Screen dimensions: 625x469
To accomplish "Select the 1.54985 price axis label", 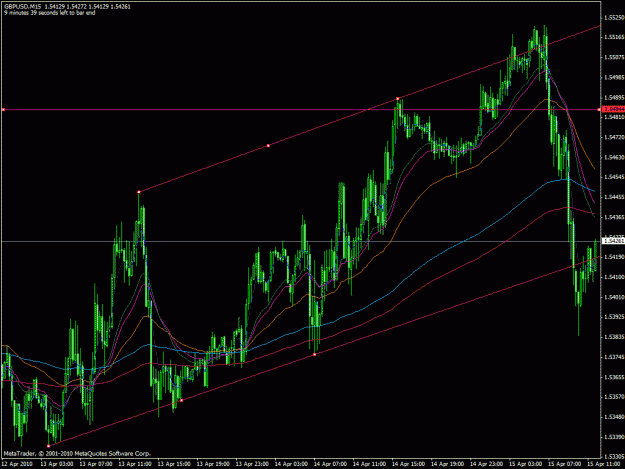I will coord(614,77).
